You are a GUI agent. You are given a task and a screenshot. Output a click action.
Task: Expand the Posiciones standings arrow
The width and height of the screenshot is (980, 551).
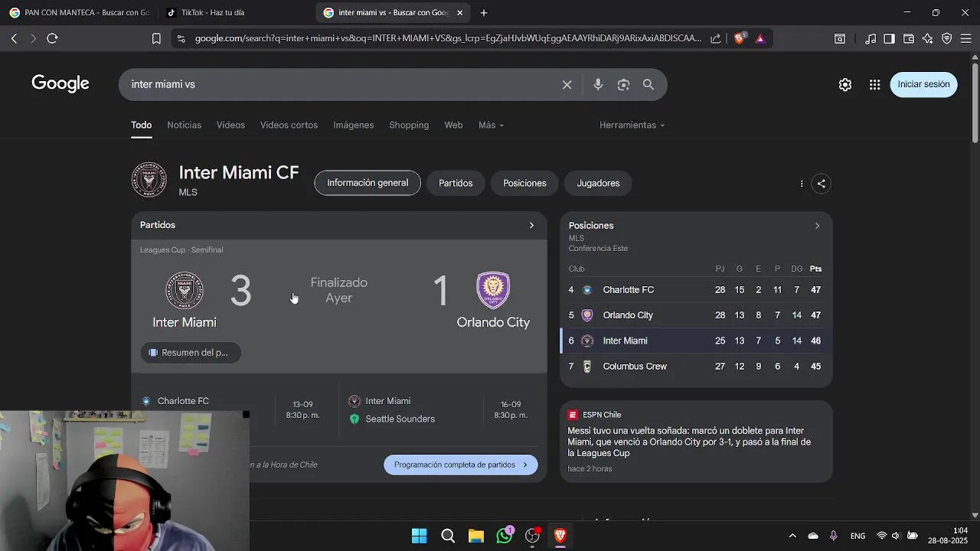coord(817,226)
